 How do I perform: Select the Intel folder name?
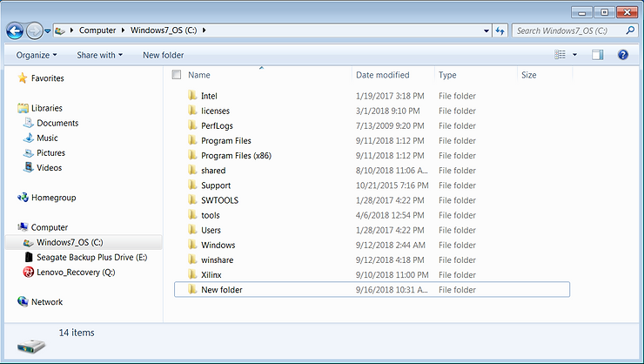(x=209, y=96)
